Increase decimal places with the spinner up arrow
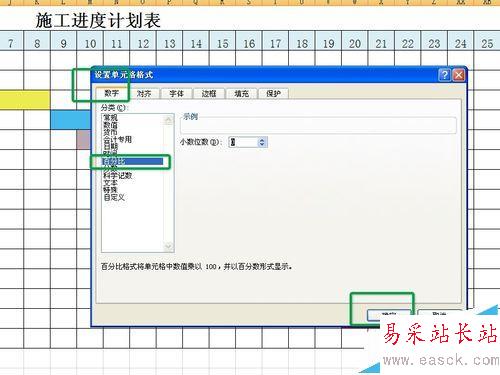Viewport: 500px width, 375px height. 262,140
